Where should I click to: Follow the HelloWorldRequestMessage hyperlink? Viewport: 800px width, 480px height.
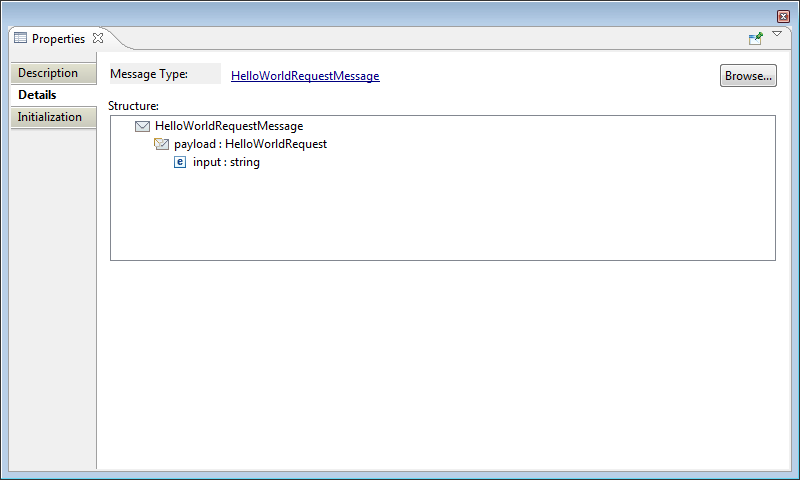[x=305, y=76]
